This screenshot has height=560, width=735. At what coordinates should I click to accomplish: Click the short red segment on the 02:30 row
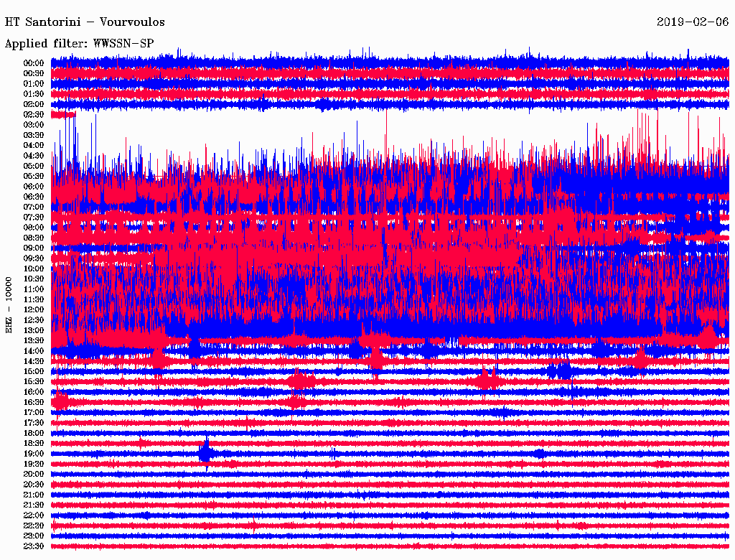tap(63, 114)
